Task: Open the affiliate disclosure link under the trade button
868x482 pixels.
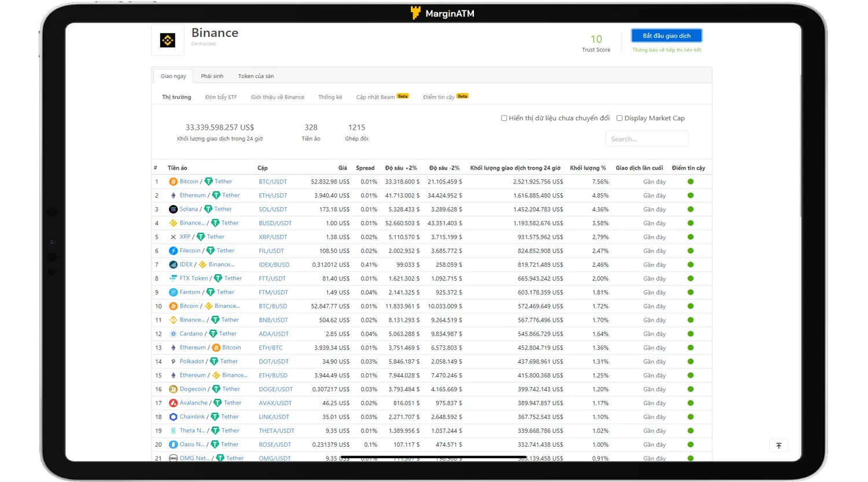Action: point(667,50)
